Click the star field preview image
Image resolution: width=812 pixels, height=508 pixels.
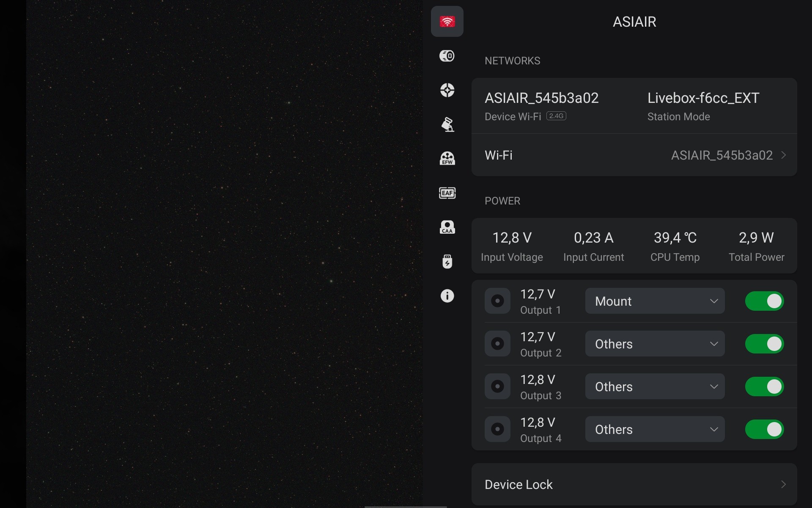225,254
